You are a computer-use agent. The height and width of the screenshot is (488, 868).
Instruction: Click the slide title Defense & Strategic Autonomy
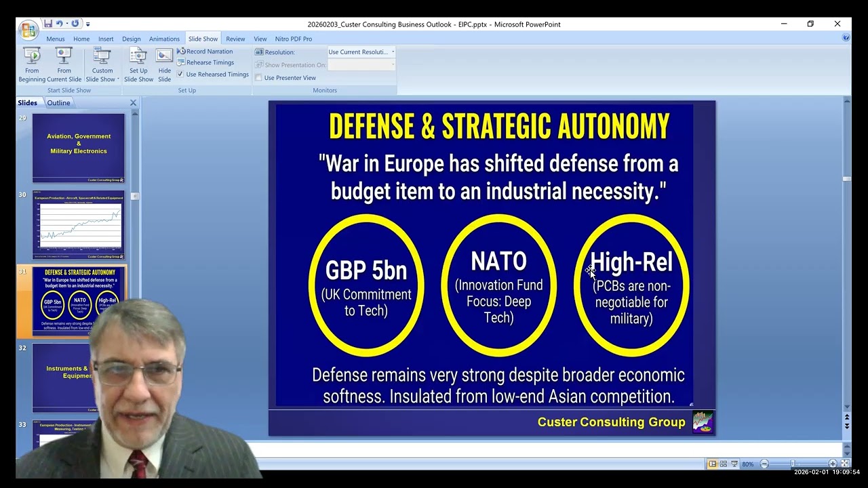pyautogui.click(x=499, y=127)
